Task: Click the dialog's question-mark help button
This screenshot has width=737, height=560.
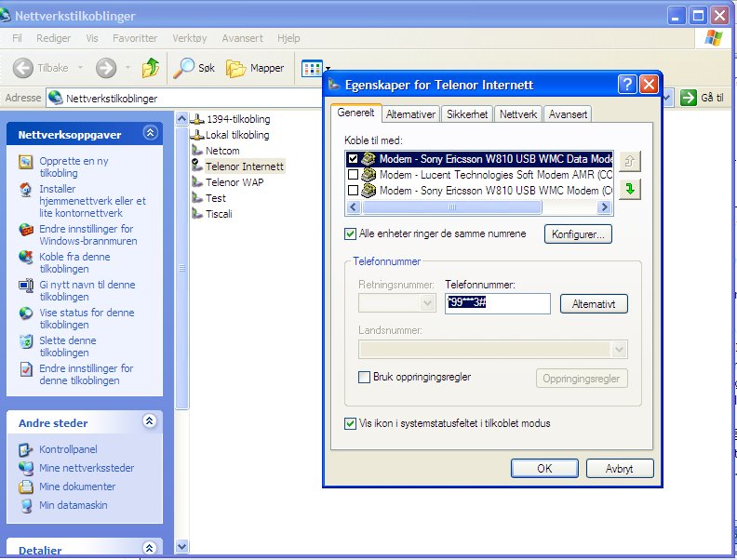Action: click(627, 85)
